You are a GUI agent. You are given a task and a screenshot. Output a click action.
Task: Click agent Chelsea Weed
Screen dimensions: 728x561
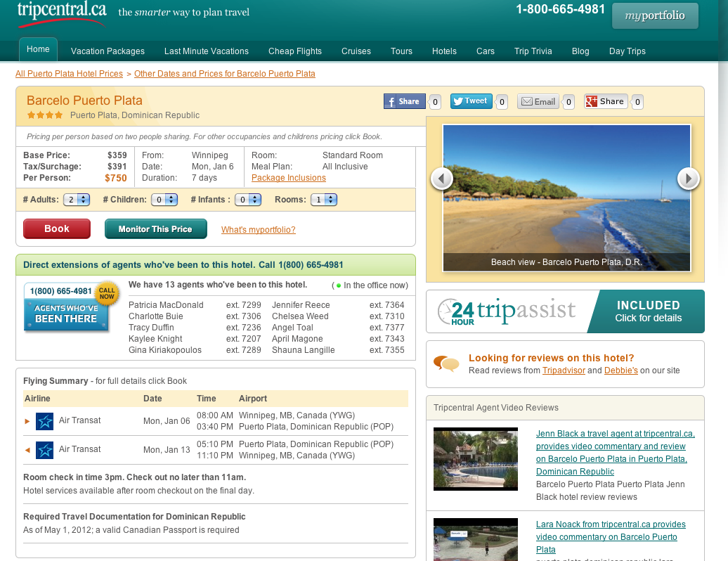(300, 316)
